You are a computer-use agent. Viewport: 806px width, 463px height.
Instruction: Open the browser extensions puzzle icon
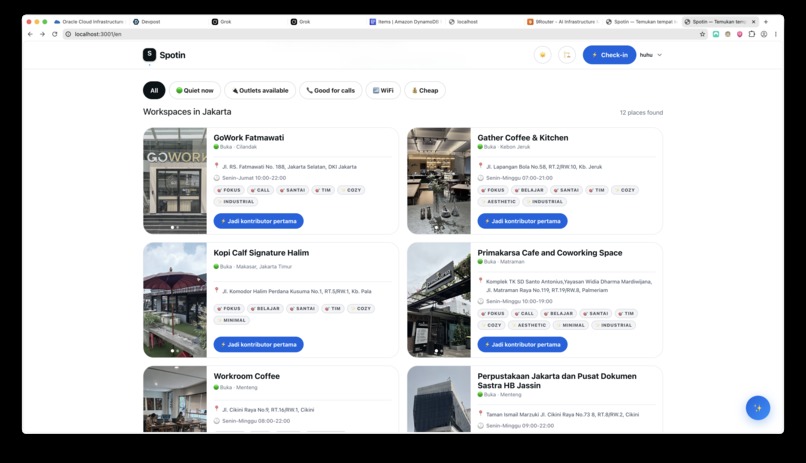pyautogui.click(x=752, y=34)
